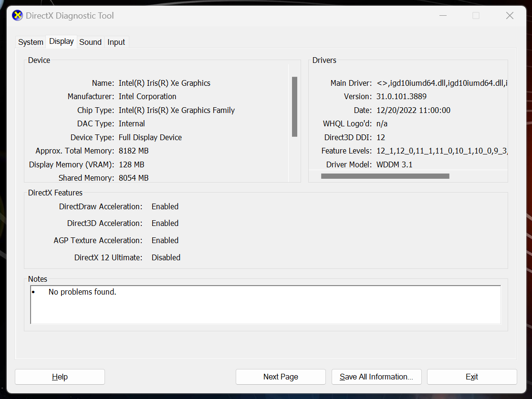This screenshot has width=532, height=399.
Task: Click the Main Driver file list value
Action: [441, 83]
